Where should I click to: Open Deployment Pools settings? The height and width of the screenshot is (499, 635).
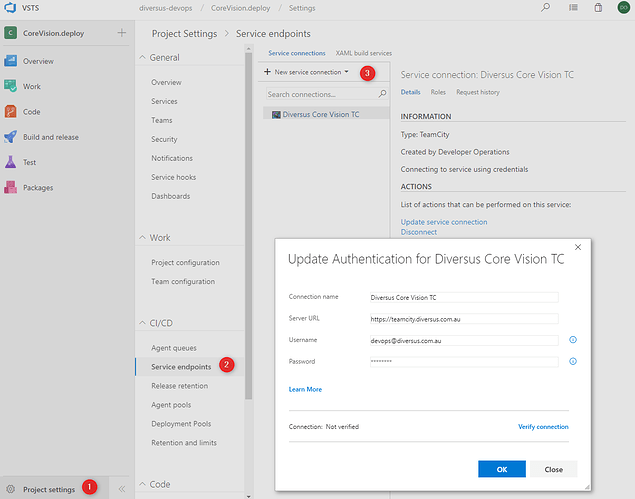[x=181, y=424]
